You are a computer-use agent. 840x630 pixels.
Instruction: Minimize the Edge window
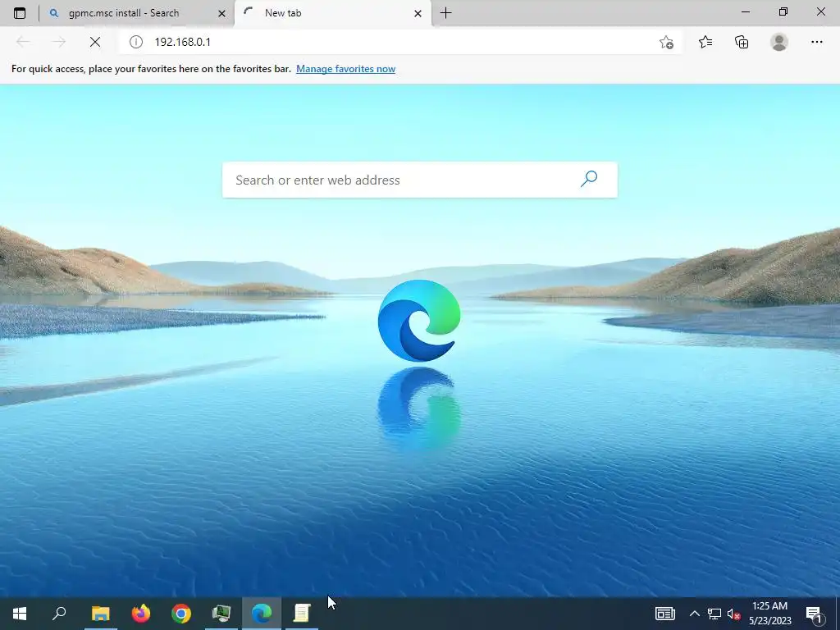(x=745, y=11)
